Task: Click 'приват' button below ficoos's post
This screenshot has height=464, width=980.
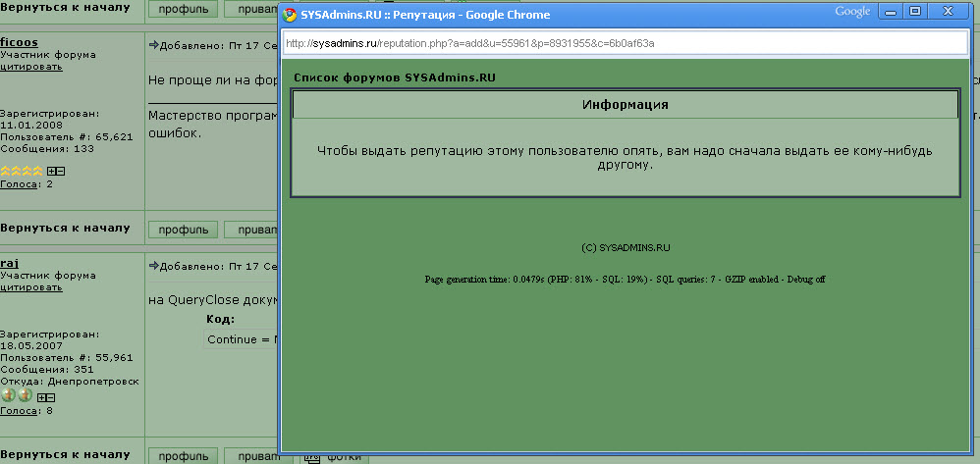Action: click(x=251, y=230)
